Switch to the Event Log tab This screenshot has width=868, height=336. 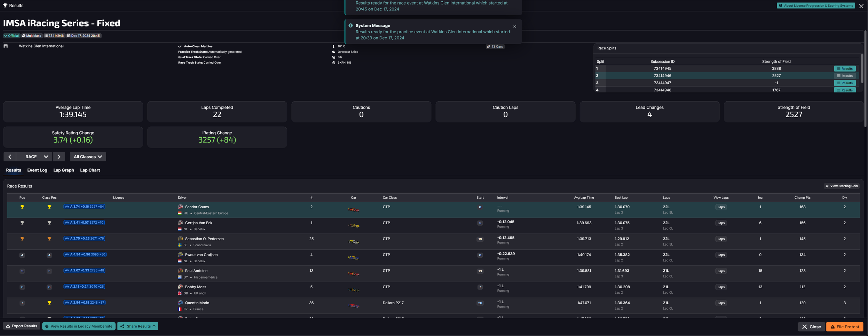37,170
